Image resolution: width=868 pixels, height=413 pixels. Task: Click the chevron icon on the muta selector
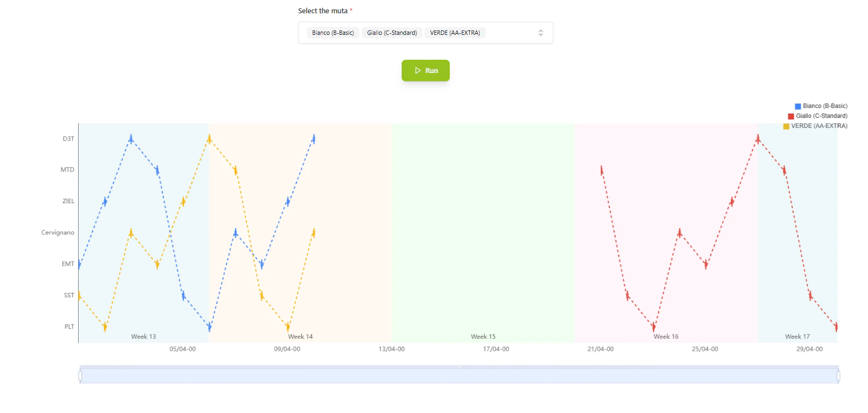click(x=540, y=33)
